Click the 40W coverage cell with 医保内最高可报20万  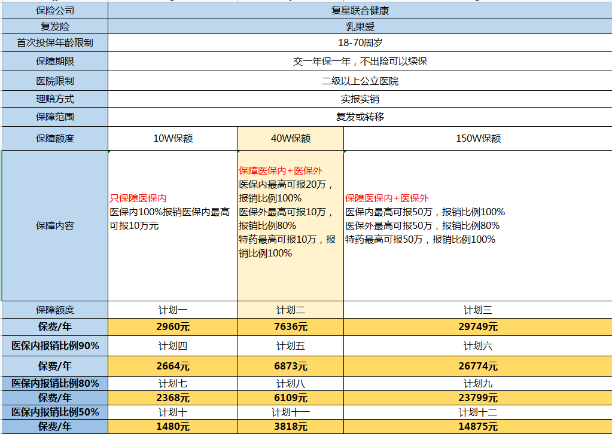[290, 226]
